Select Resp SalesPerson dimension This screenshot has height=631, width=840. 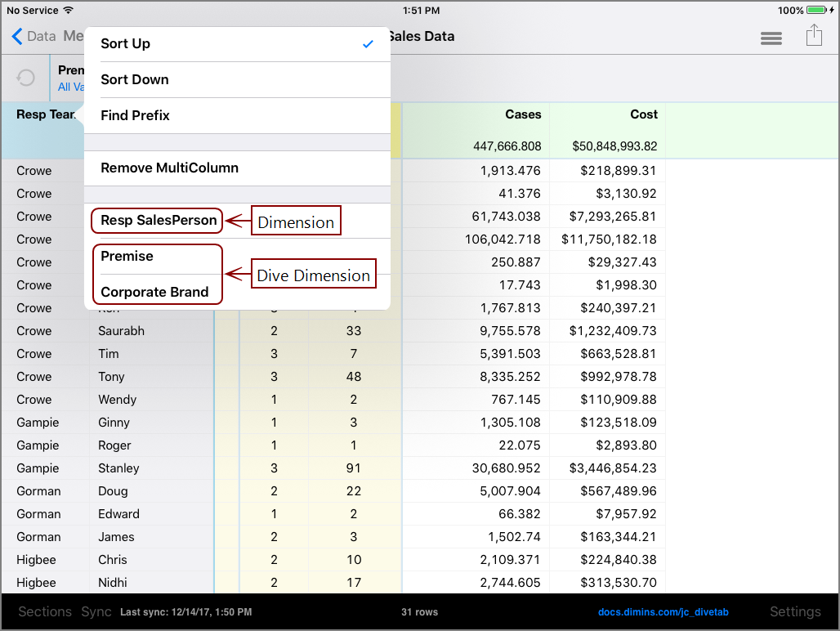click(x=159, y=220)
